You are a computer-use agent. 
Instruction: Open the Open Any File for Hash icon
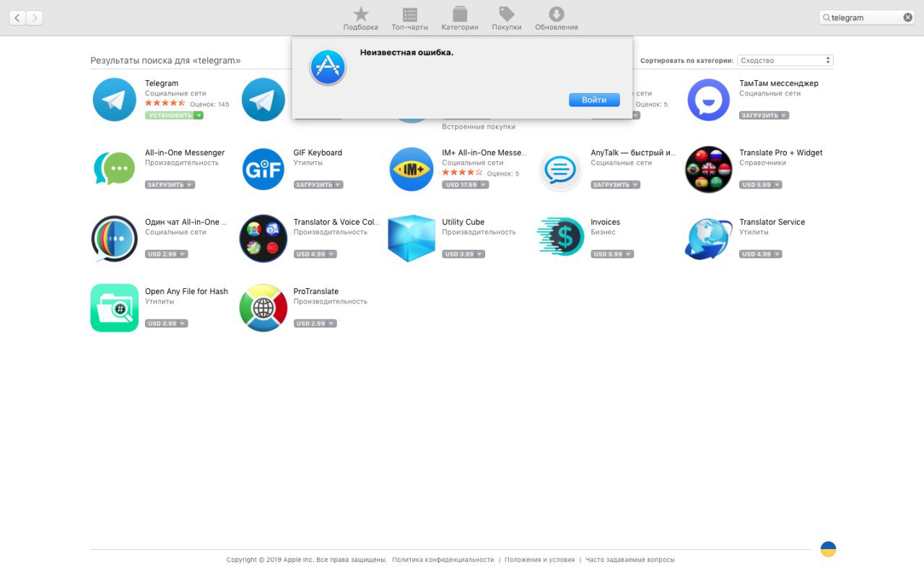pos(114,308)
